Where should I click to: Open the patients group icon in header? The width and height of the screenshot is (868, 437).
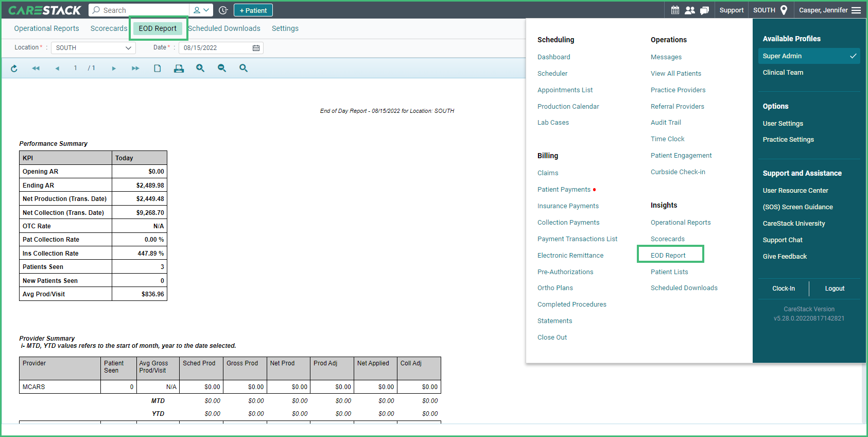(690, 10)
